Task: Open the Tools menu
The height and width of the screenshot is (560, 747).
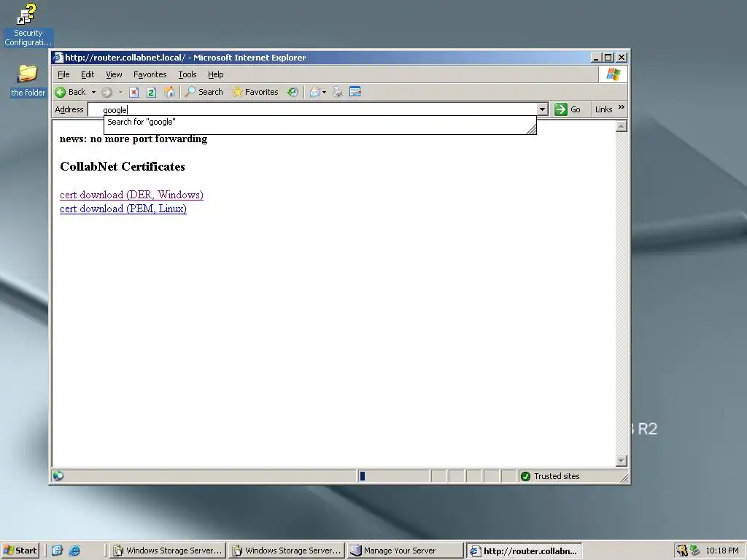Action: 187,74
